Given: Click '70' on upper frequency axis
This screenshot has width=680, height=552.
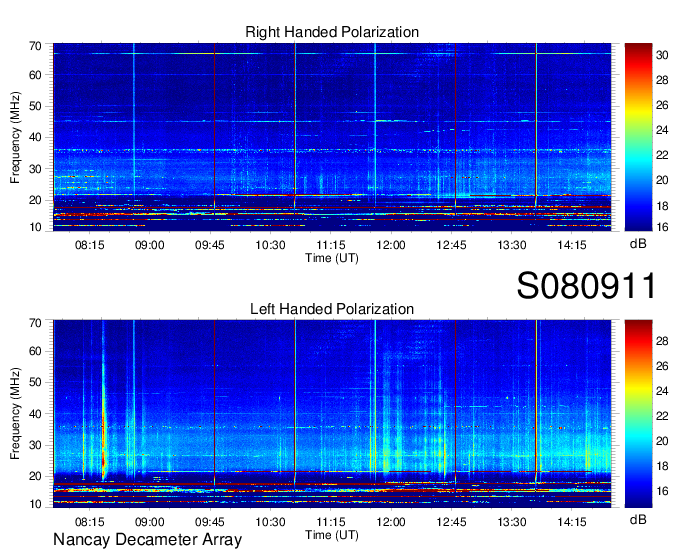Looking at the screenshot, I should [x=35, y=46].
